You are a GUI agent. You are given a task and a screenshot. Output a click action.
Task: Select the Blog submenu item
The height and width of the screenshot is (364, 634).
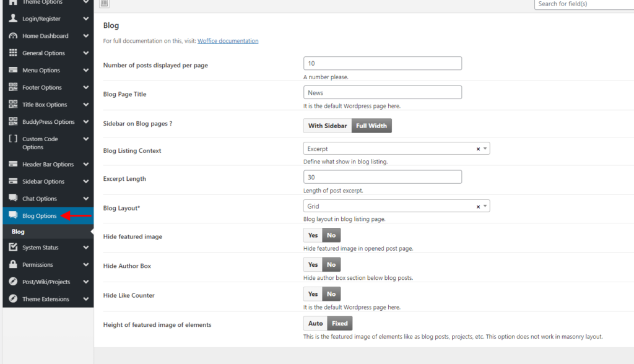coord(19,232)
